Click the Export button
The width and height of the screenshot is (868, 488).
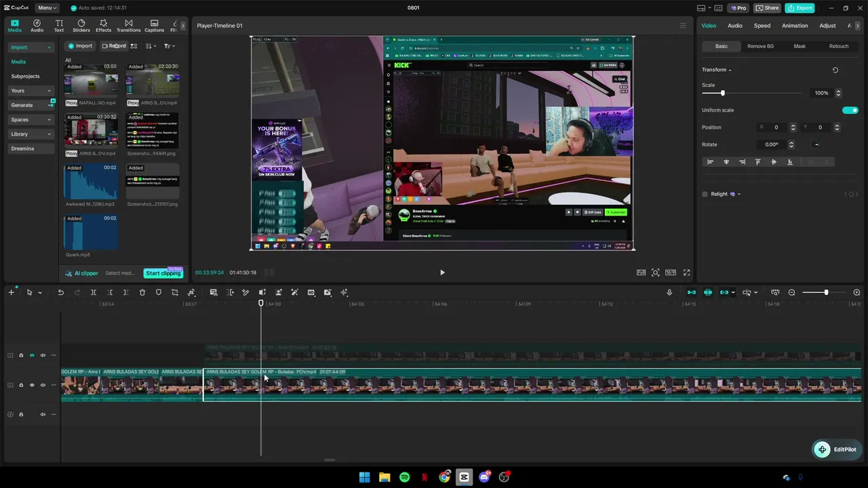(800, 8)
